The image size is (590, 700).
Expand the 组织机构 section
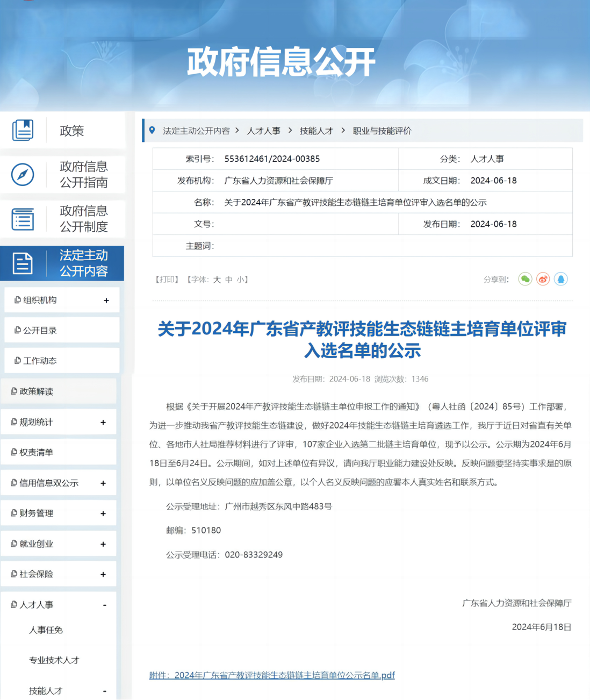click(x=107, y=299)
